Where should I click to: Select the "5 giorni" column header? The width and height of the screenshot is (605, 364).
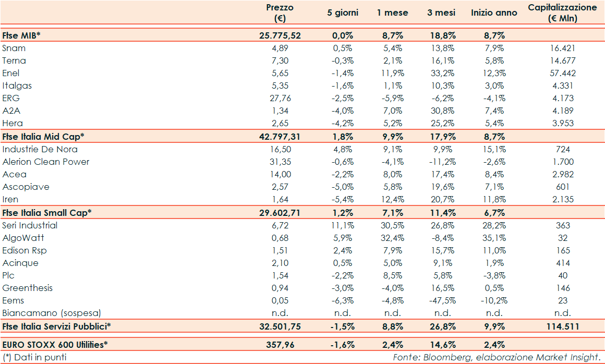tap(343, 13)
